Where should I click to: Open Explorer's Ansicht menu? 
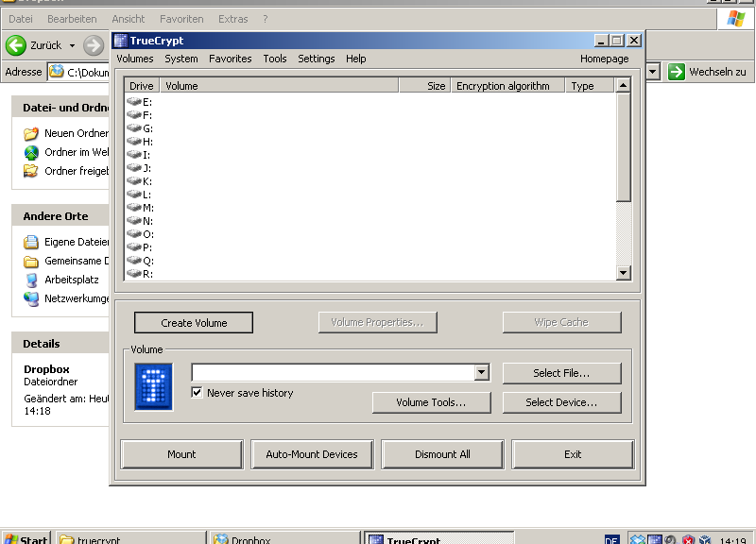[x=129, y=19]
